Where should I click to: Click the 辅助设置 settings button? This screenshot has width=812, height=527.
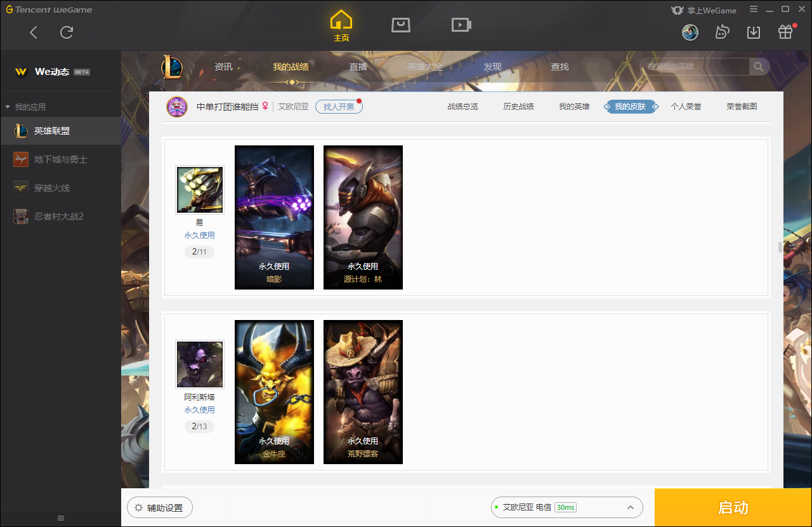[160, 508]
